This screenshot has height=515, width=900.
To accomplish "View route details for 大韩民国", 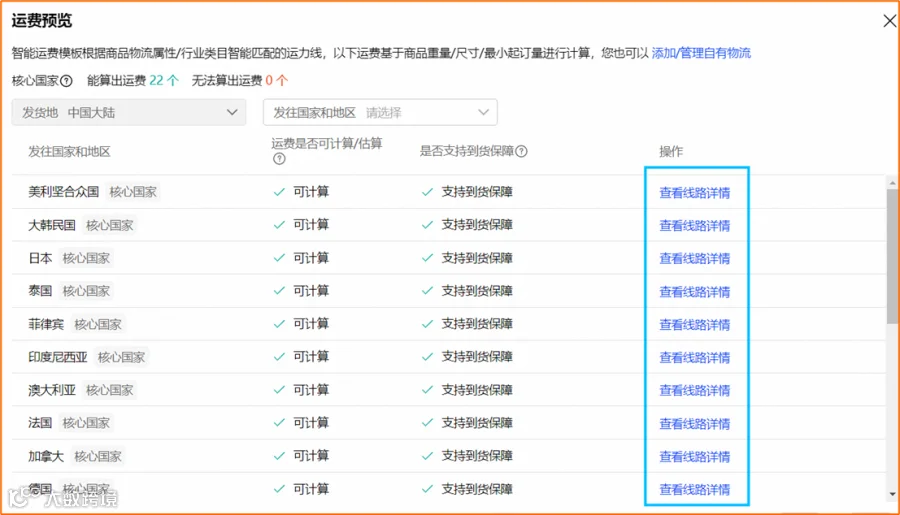I will 695,226.
